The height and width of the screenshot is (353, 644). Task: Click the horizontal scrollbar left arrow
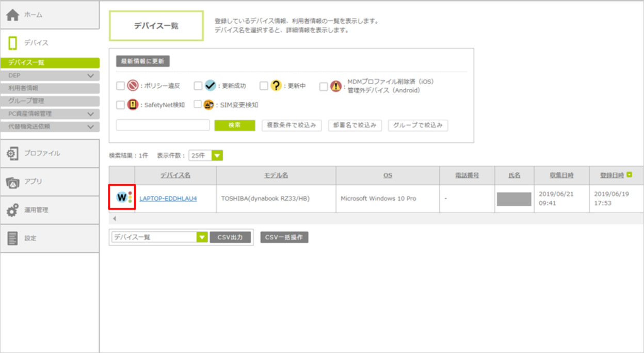pyautogui.click(x=114, y=219)
